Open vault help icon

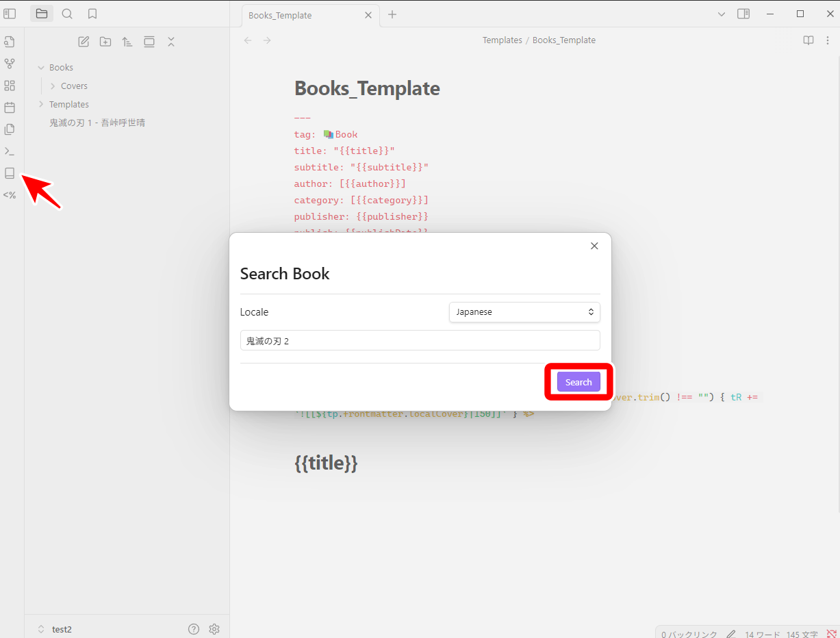[x=194, y=629]
